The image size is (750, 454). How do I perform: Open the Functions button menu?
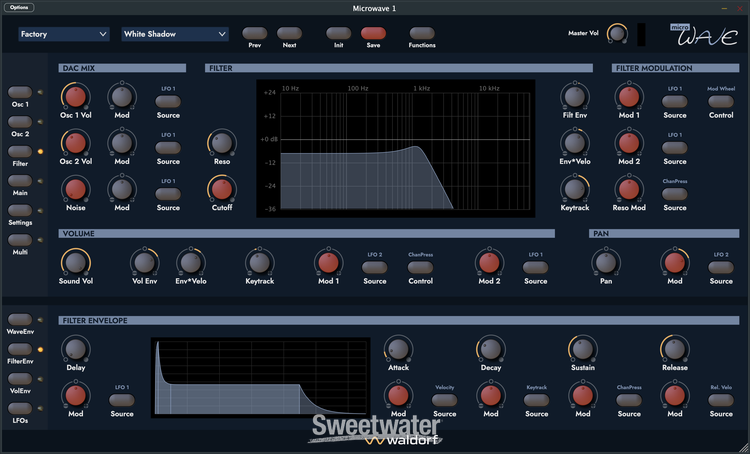point(422,33)
